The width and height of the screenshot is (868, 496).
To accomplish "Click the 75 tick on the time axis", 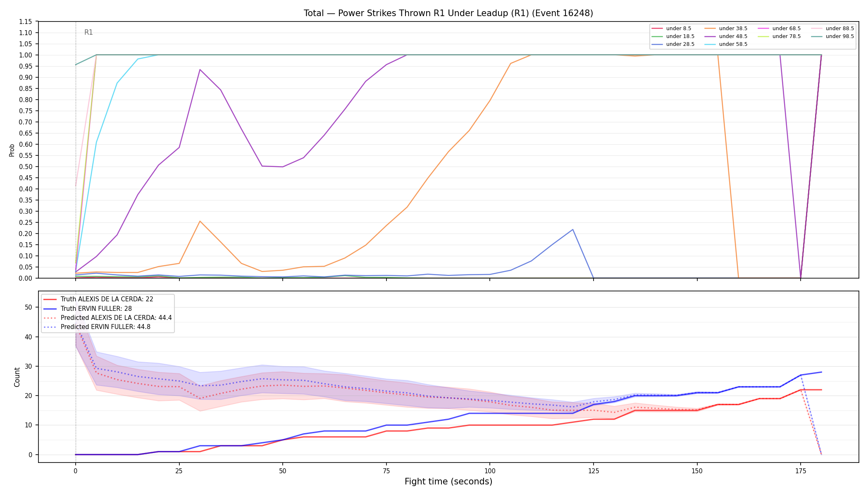I will 386,470.
